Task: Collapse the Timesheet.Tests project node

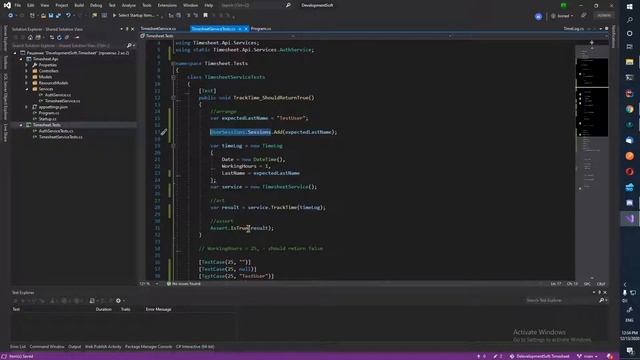Action: [21, 125]
